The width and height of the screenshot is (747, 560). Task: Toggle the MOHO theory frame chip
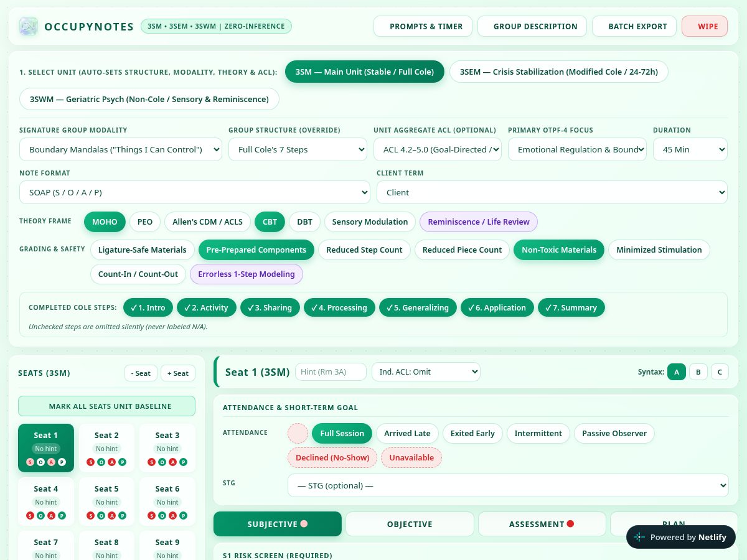click(105, 222)
